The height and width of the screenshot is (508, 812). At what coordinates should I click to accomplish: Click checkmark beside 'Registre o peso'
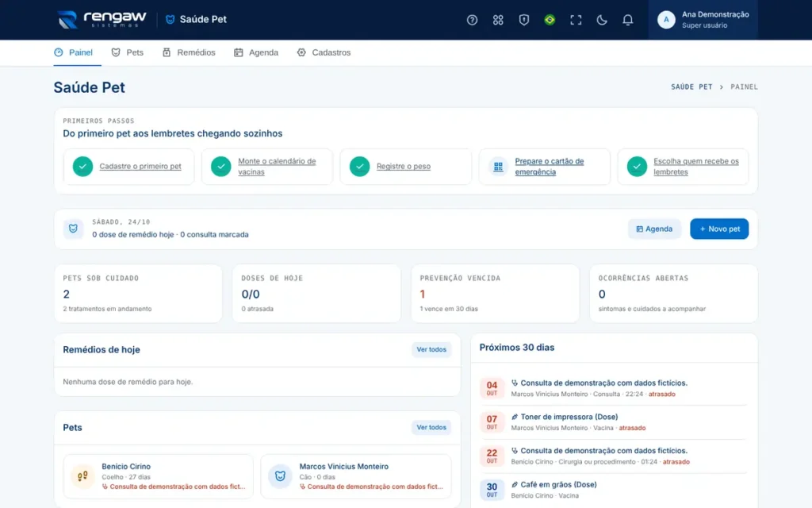click(359, 167)
